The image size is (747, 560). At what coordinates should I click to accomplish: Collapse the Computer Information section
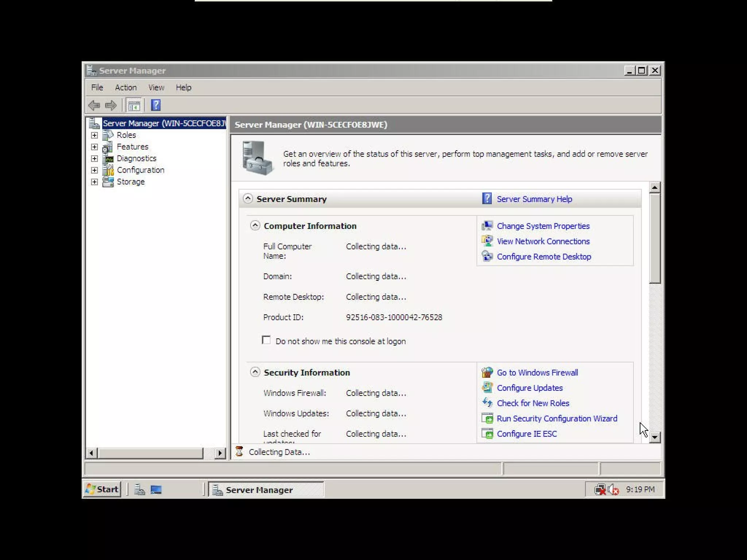click(x=255, y=226)
